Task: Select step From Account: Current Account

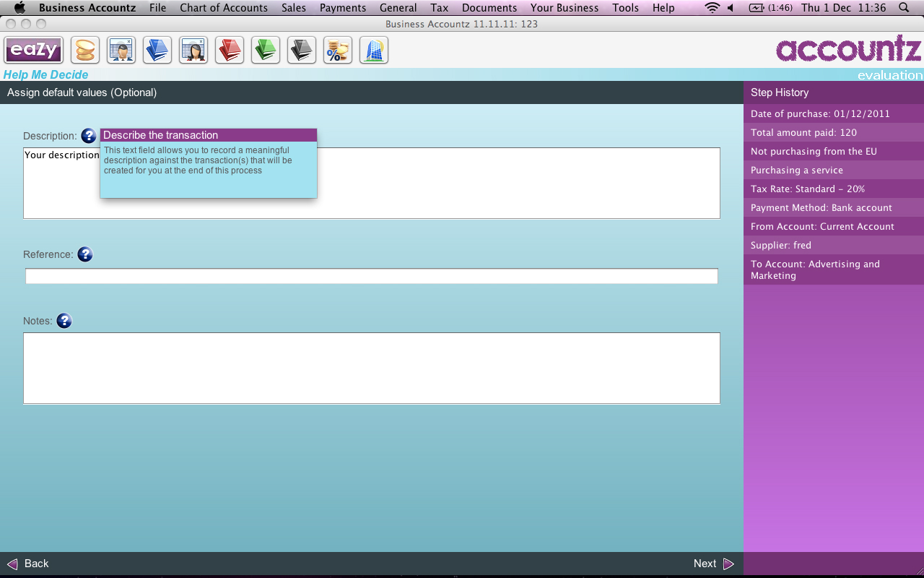Action: point(834,226)
